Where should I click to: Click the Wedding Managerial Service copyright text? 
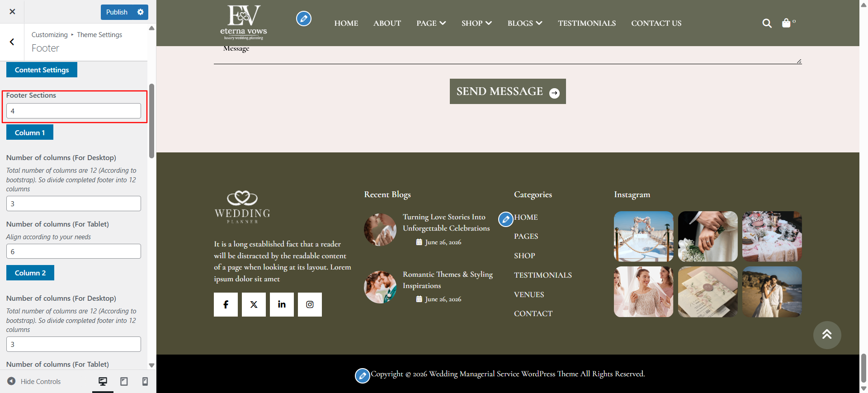tap(508, 374)
